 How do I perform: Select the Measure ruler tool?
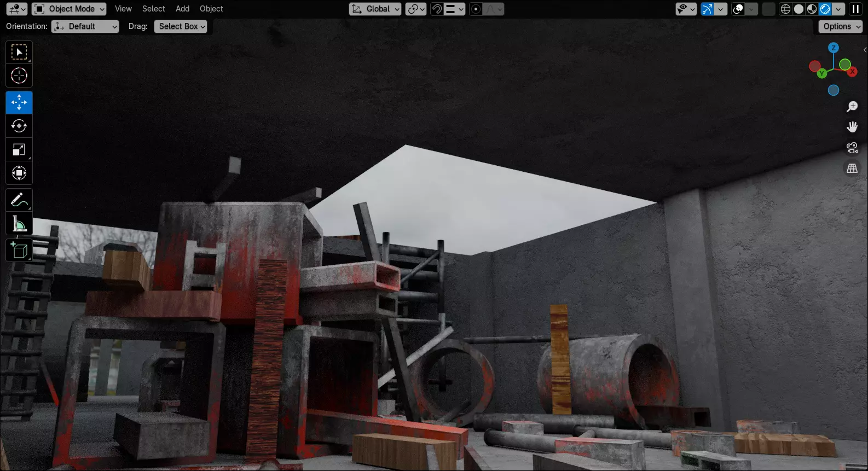point(19,224)
